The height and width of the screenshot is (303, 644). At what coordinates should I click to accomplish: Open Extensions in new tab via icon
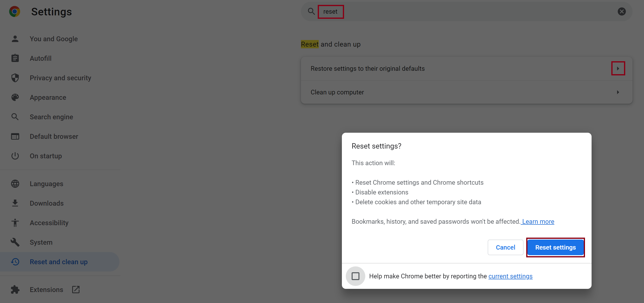pyautogui.click(x=76, y=290)
